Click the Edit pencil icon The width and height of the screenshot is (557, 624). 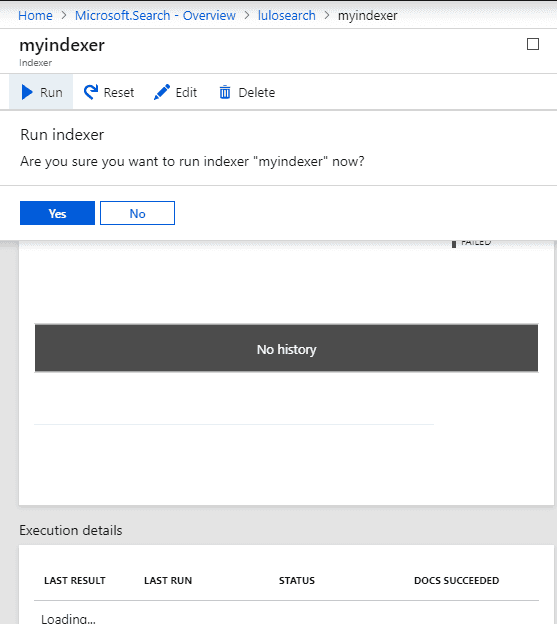tap(162, 92)
